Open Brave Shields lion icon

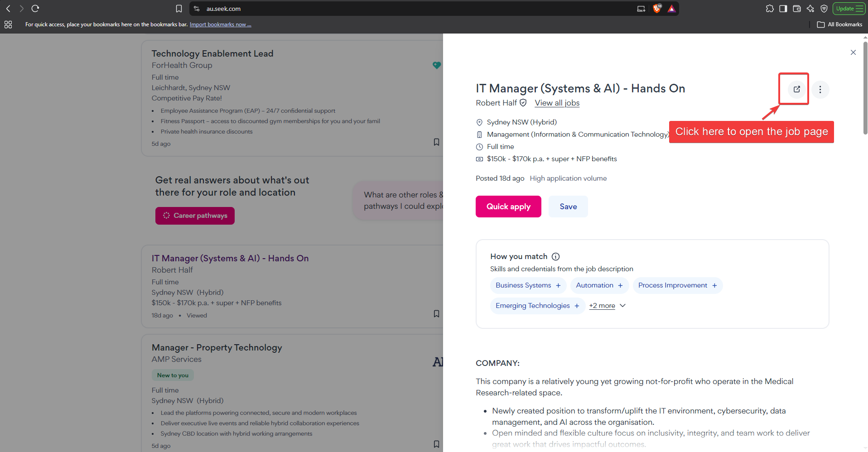(657, 9)
